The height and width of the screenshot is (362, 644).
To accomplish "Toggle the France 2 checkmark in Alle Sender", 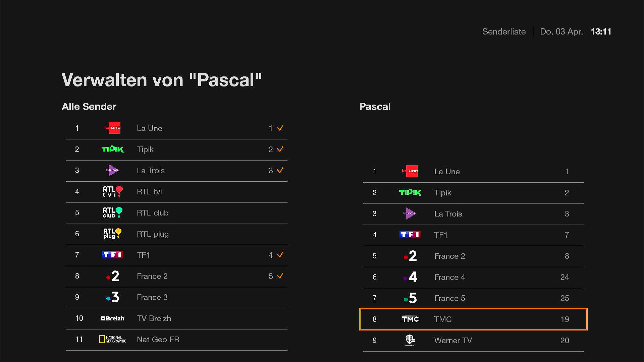I will point(280,276).
